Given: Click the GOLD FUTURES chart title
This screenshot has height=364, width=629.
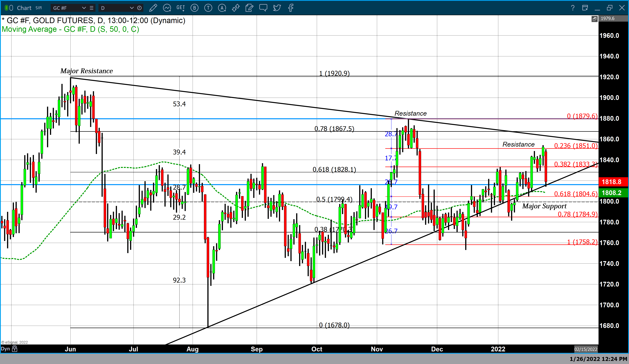Looking at the screenshot, I should [94, 20].
